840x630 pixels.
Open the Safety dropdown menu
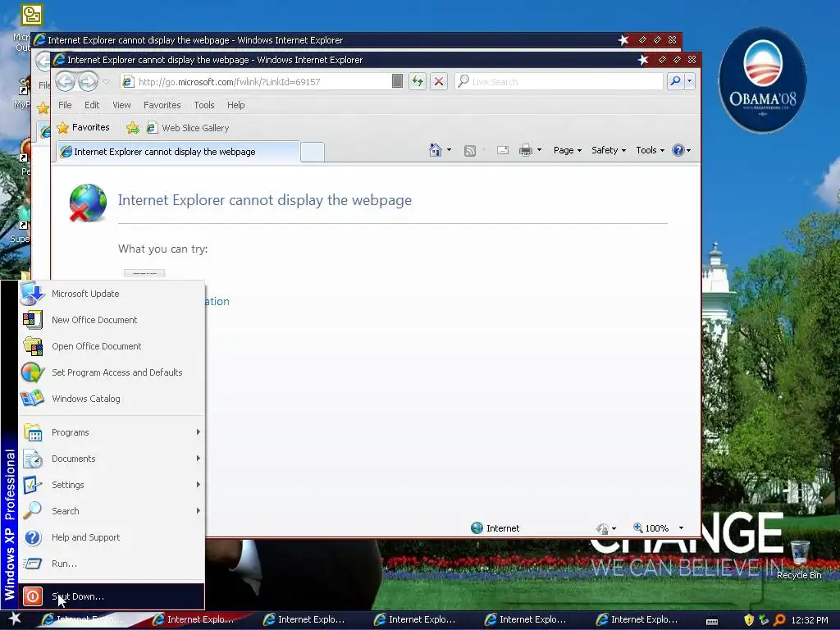(609, 150)
